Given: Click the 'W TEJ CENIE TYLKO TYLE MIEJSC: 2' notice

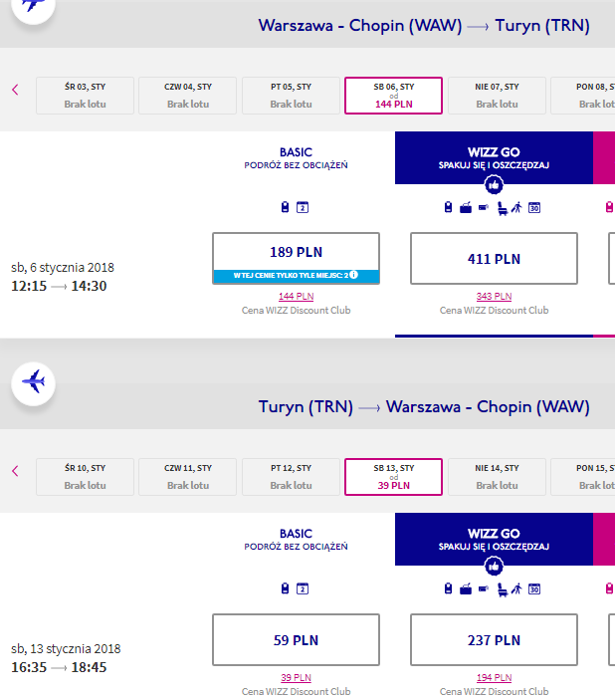Looking at the screenshot, I should 296,276.
